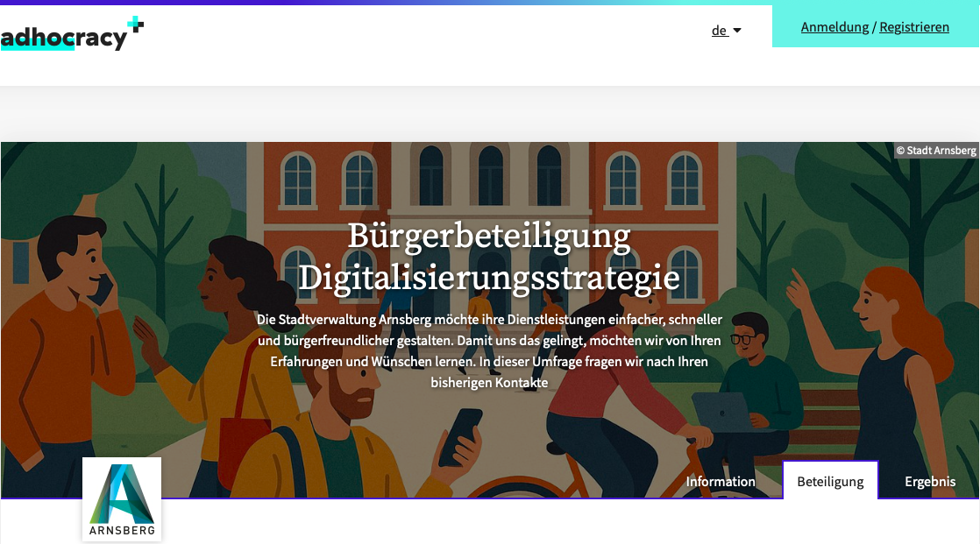Go to the Ergebnis tab
This screenshot has height=544, width=980.
click(x=930, y=482)
